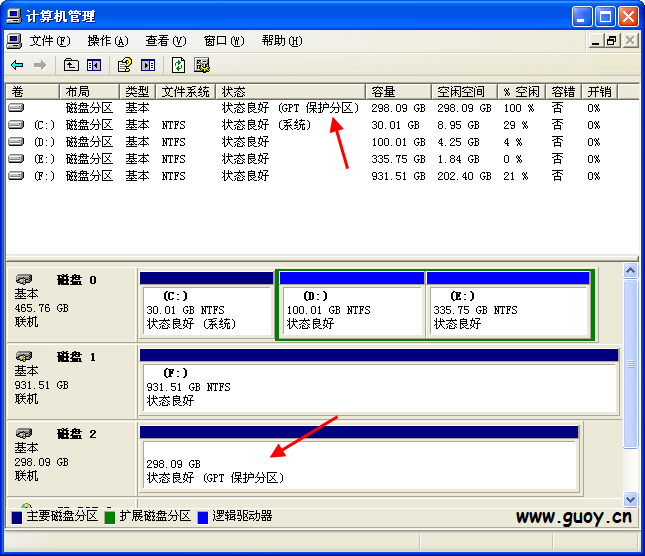Click the Computer Management title bar icon
The width and height of the screenshot is (645, 556).
pyautogui.click(x=14, y=16)
